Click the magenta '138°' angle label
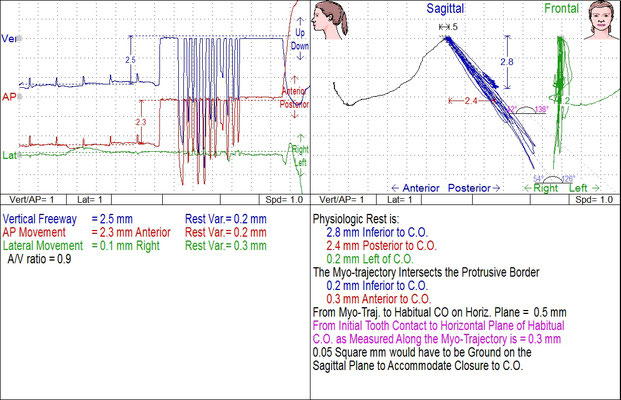Image resolution: width=621 pixels, height=400 pixels. 542,109
